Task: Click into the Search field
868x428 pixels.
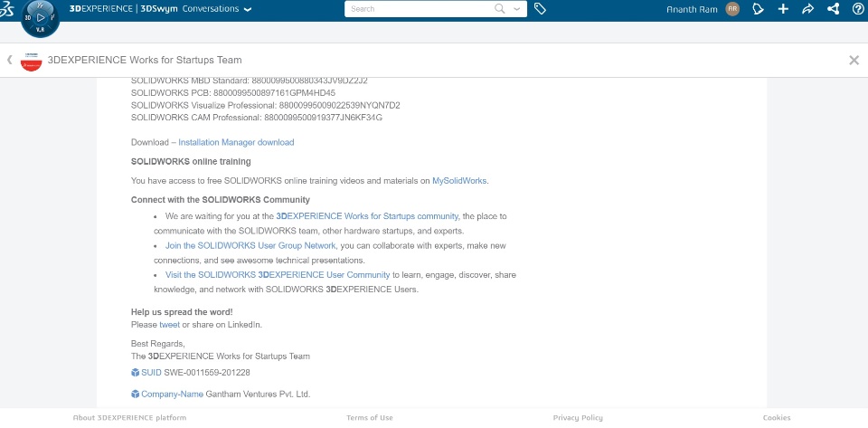Action: (416, 9)
